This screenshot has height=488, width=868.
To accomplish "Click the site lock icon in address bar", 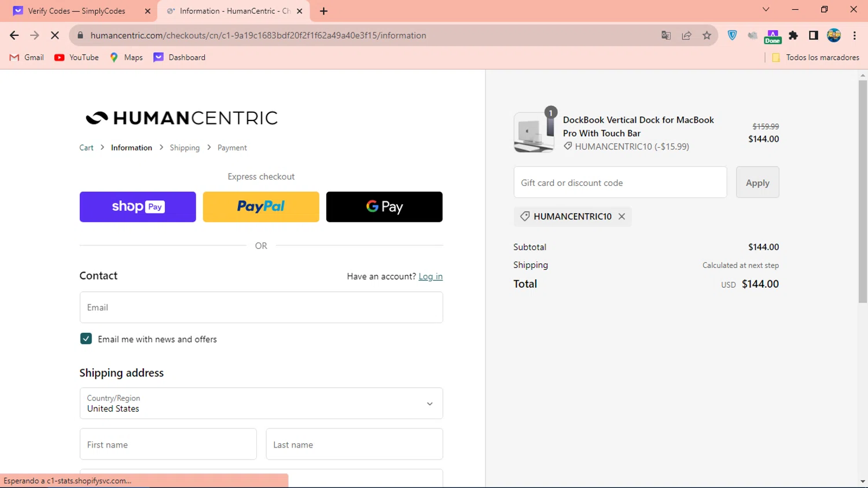I will point(80,35).
